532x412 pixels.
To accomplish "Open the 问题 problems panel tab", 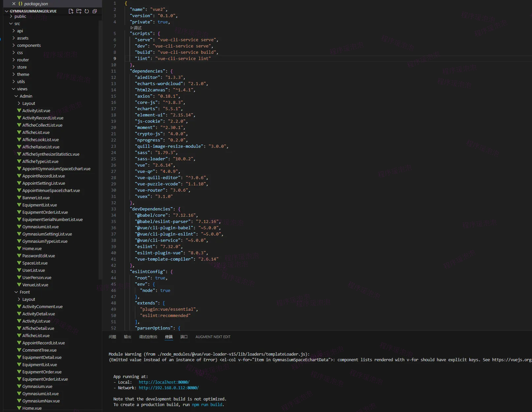I will (x=112, y=337).
